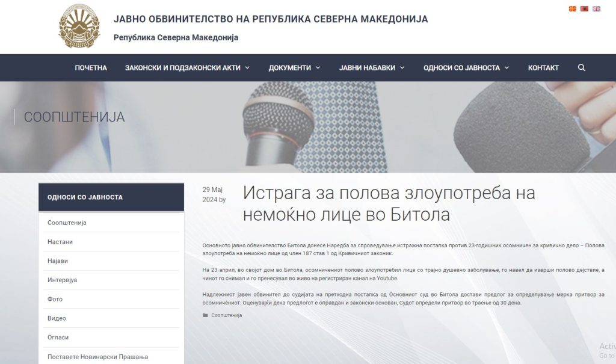The height and width of the screenshot is (364, 616).
Task: Open Најави in the sidebar list
Action: (58, 261)
